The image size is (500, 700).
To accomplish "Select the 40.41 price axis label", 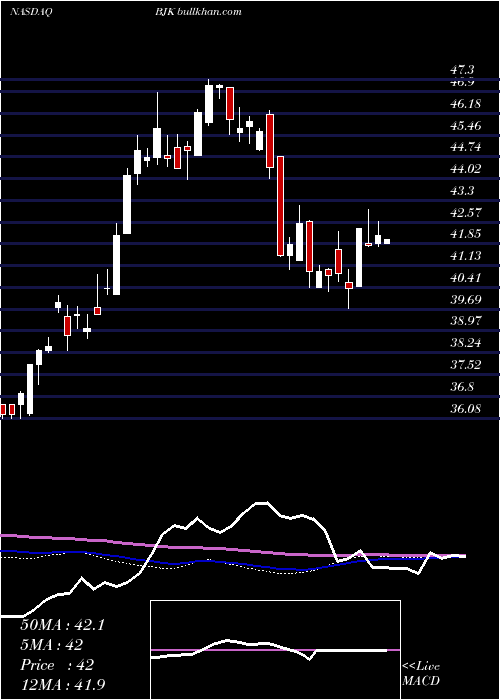I will coord(465,277).
